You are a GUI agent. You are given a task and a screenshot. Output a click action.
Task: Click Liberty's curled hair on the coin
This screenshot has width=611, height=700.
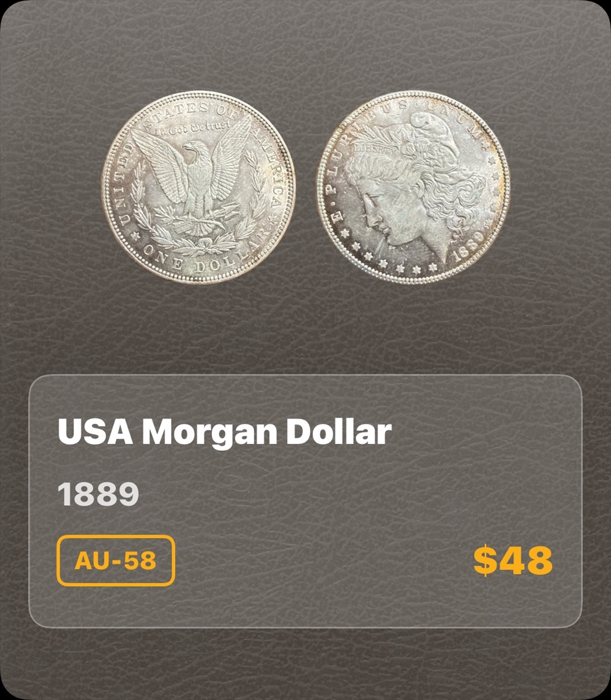[x=449, y=187]
